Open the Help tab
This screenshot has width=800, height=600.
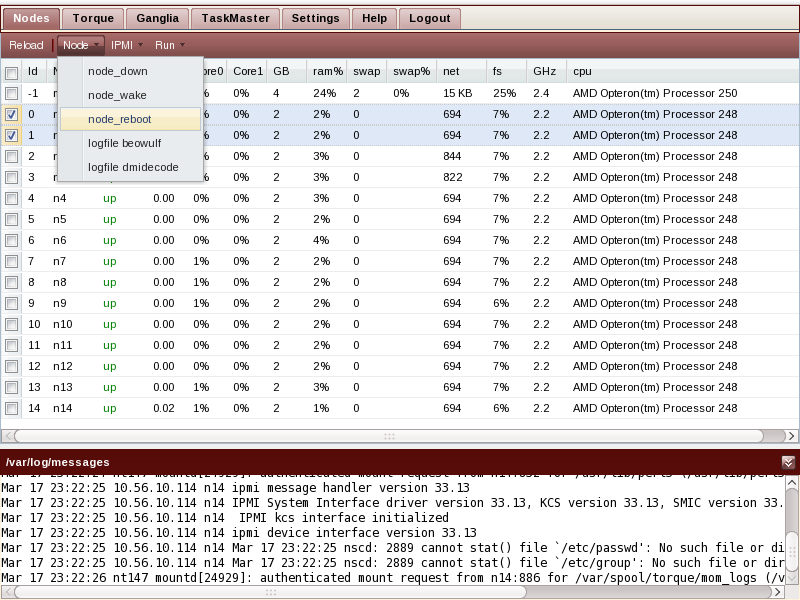[374, 18]
